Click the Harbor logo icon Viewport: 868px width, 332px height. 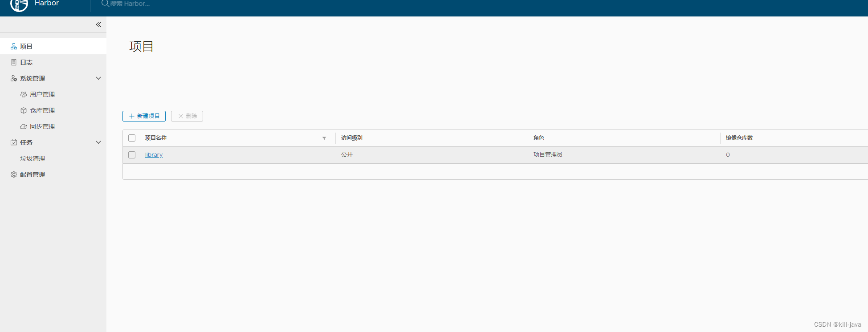tap(19, 5)
